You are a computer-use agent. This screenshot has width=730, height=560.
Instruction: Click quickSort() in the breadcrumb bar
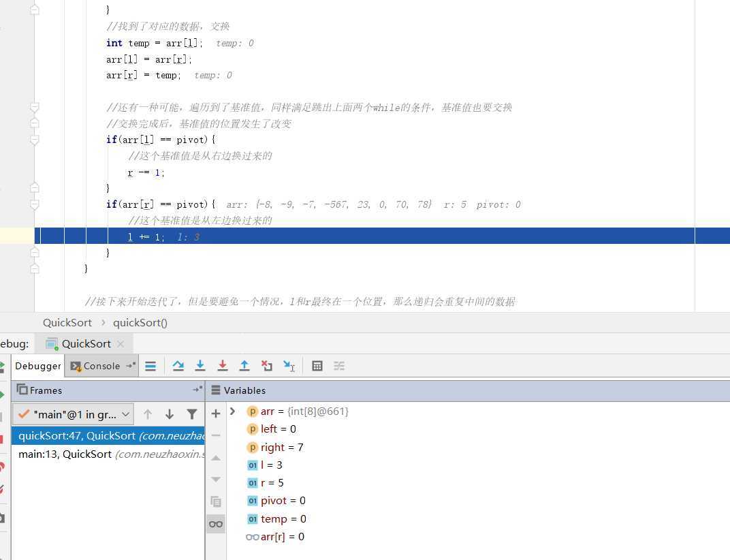[140, 322]
